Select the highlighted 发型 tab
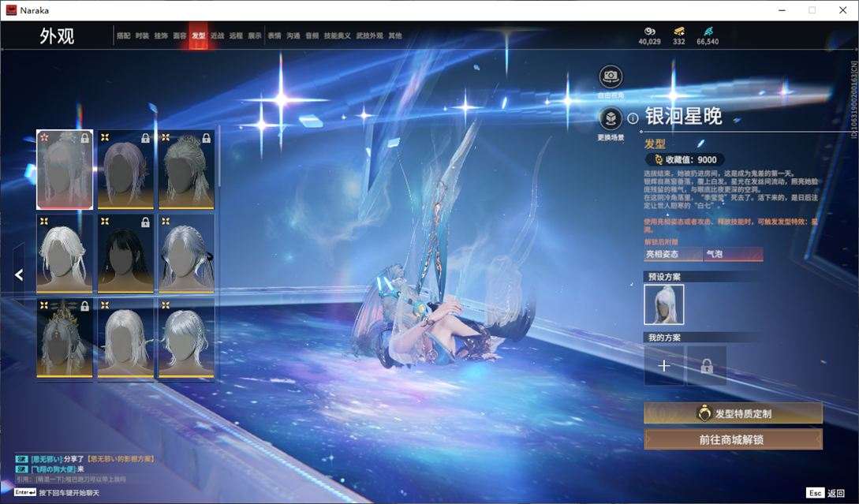The height and width of the screenshot is (504, 859). 198,35
